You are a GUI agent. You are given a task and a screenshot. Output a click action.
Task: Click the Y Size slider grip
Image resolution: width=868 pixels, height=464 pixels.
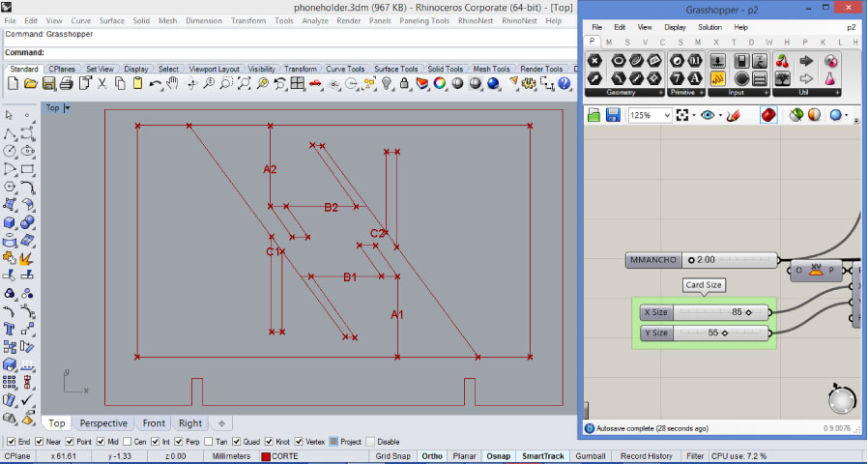coord(725,333)
